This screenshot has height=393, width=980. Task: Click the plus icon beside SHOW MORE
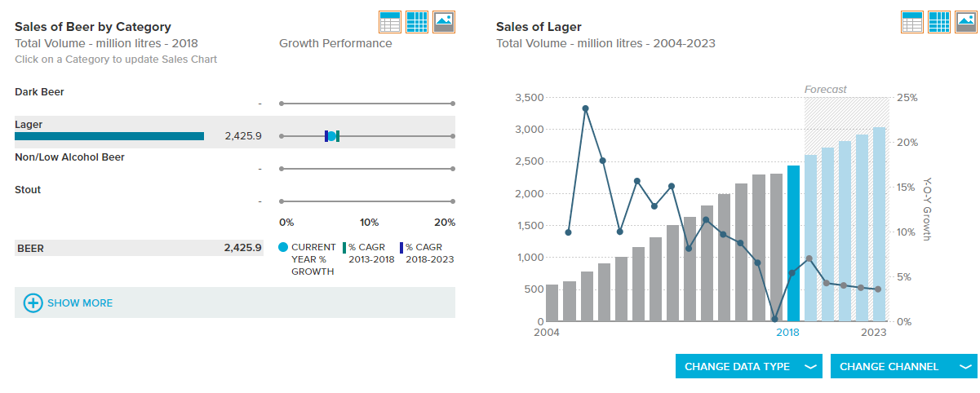(x=33, y=302)
